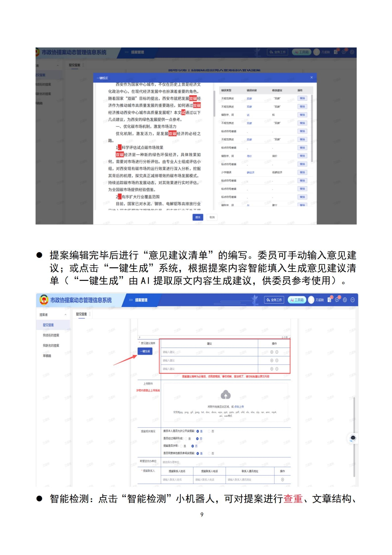Screen dimensions: 392x555
Task: Click 替换 for the 错别字 试 row
Action: click(302, 115)
